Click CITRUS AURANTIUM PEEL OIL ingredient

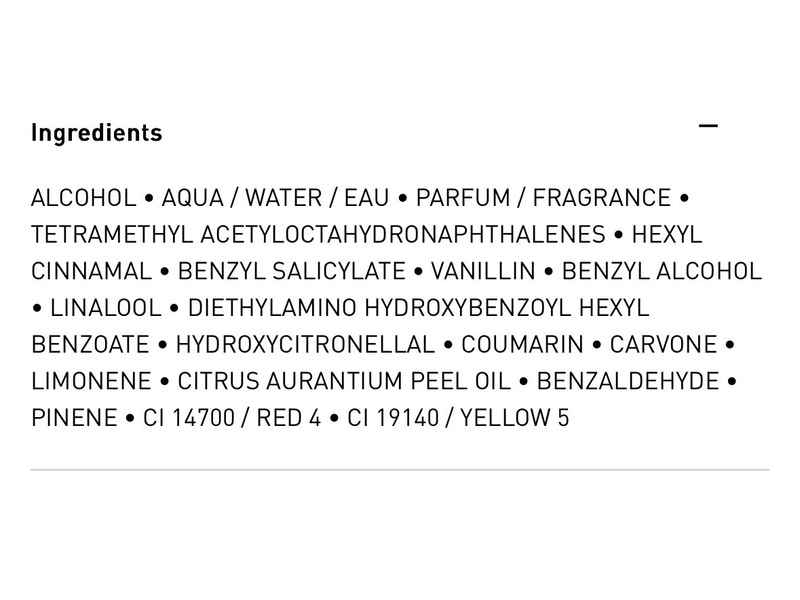point(344,382)
